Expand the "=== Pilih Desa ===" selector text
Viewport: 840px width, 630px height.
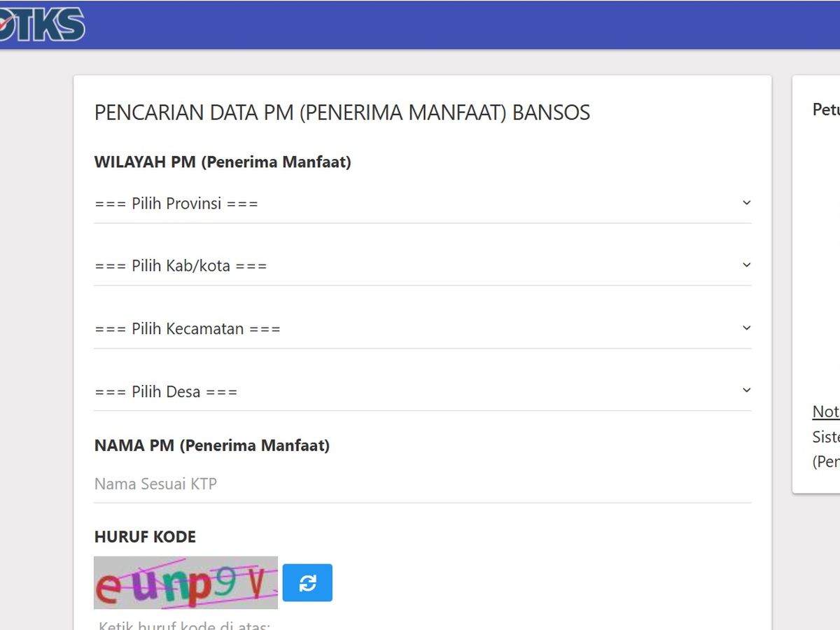point(166,392)
